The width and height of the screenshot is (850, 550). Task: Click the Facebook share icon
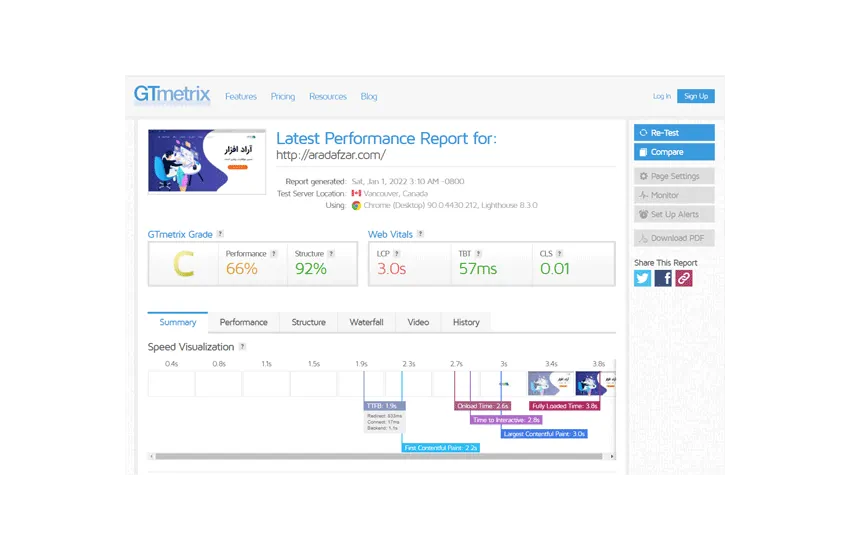tap(663, 279)
